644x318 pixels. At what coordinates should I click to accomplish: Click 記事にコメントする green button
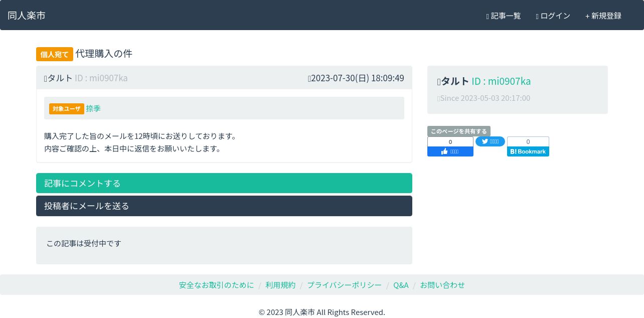pos(224,183)
